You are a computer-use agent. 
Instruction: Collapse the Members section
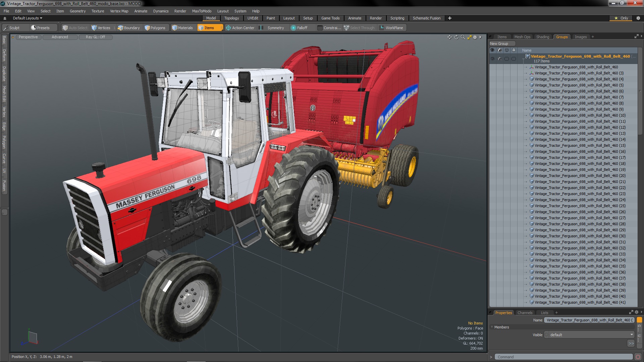(x=492, y=327)
